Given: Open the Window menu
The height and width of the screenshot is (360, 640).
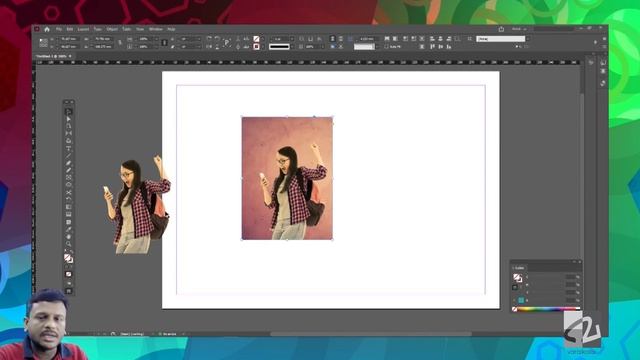Looking at the screenshot, I should coord(156,29).
